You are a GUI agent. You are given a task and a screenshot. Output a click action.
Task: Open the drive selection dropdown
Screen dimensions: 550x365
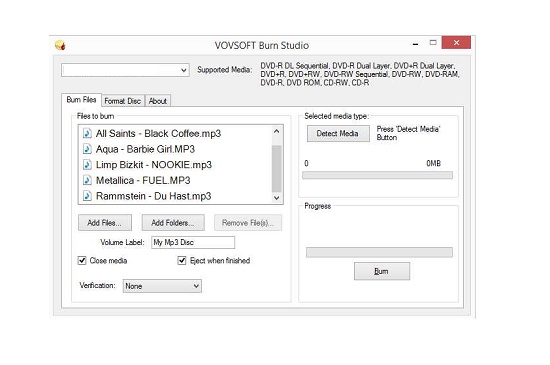tap(125, 70)
